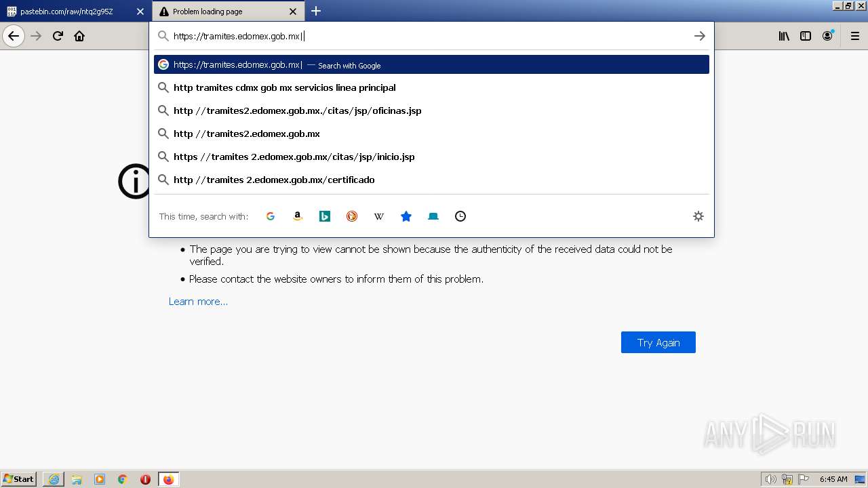Screen dimensions: 868x488
Task: Select the Problem loading page tab
Action: [x=229, y=12]
